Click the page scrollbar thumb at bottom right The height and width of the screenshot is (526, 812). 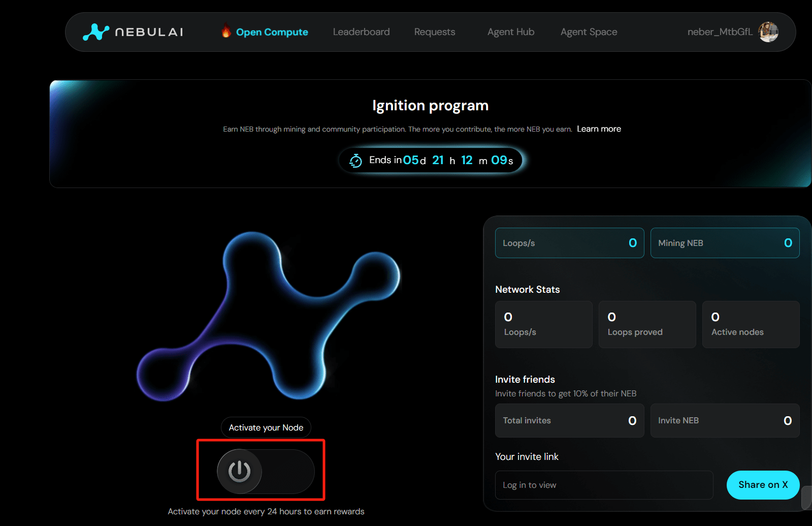tap(806, 498)
